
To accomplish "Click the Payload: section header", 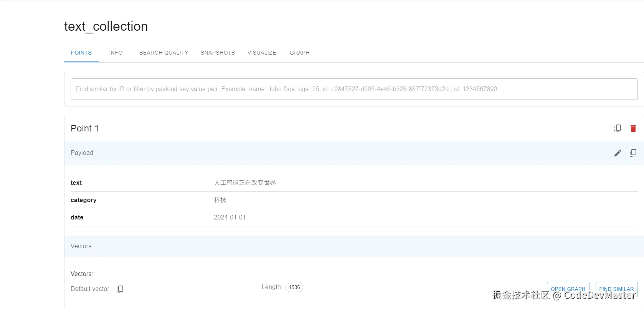I will click(83, 153).
